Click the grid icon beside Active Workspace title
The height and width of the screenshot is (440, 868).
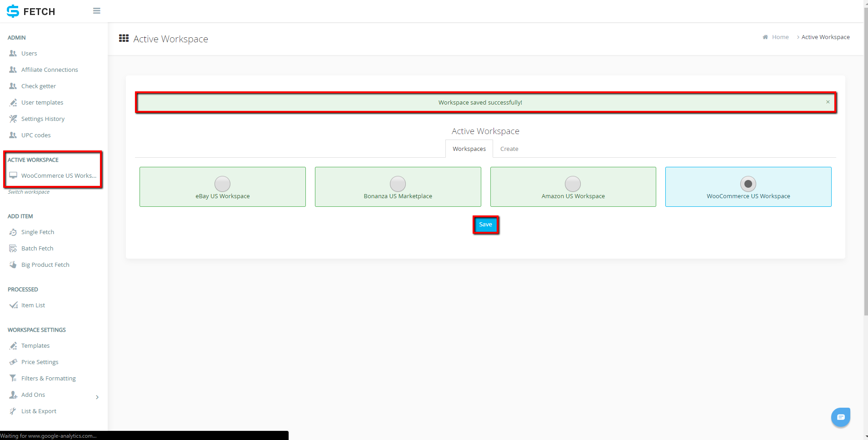coord(124,38)
